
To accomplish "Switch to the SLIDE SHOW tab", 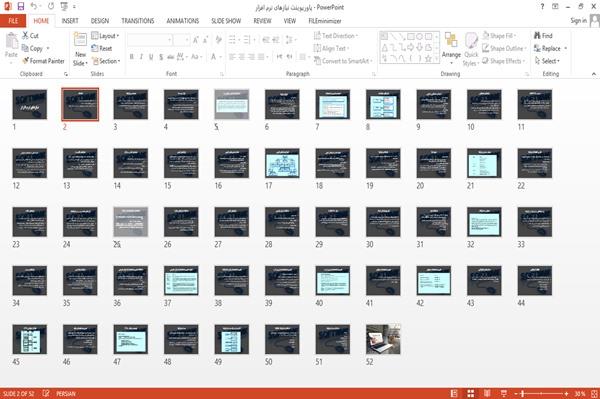I will (226, 21).
